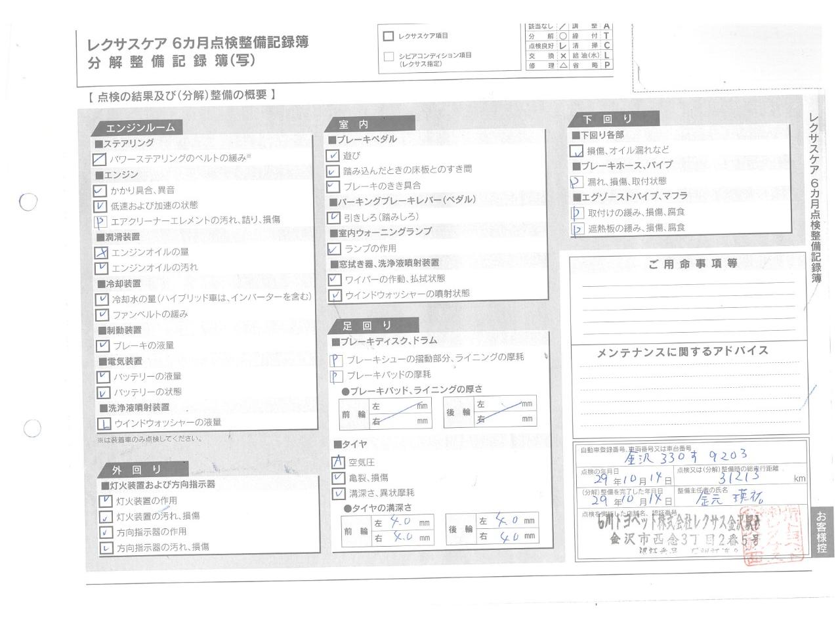Toggle the バッテリーの液量 checkbox
The width and height of the screenshot is (840, 630).
tap(103, 377)
